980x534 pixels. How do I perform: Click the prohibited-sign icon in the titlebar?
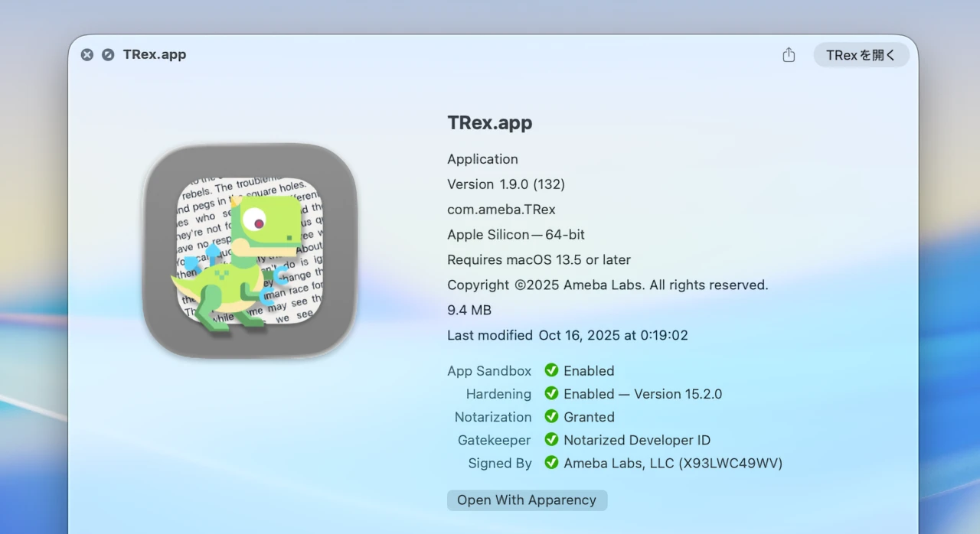pos(108,54)
